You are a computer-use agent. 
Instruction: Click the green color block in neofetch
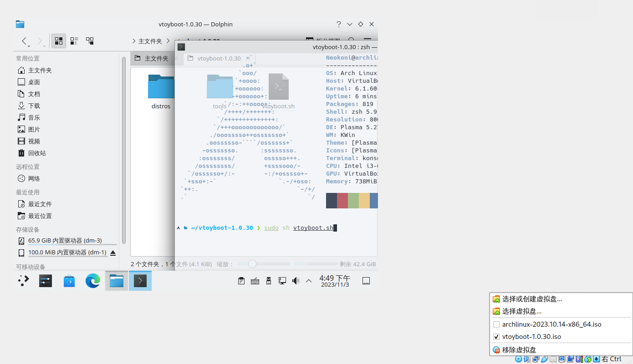point(353,201)
